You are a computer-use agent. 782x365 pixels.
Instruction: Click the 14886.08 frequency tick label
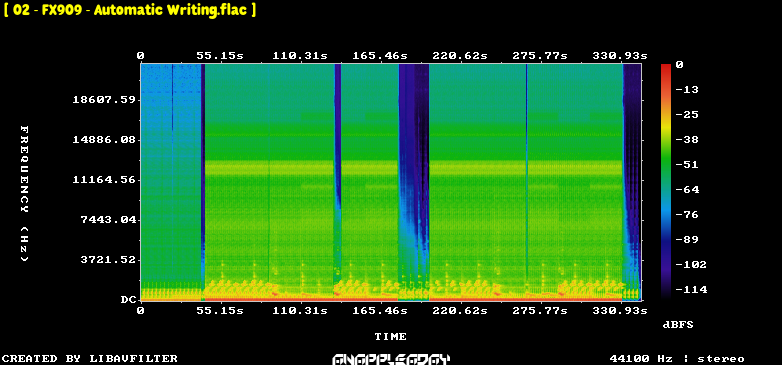point(104,140)
